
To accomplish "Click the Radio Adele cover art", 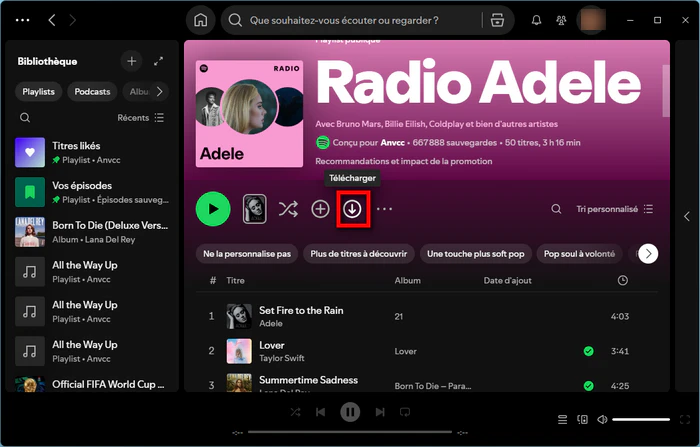I will [249, 114].
